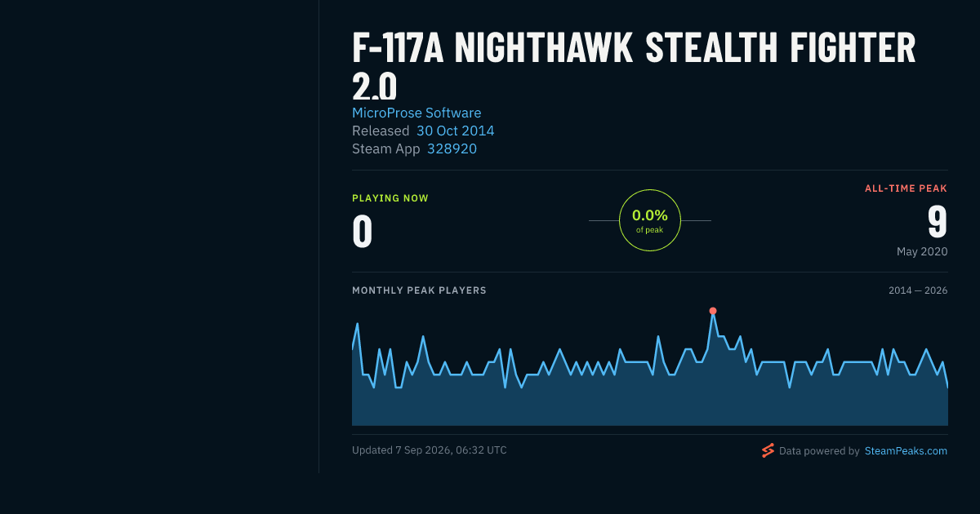The height and width of the screenshot is (514, 980).
Task: Click the Playing Now count 0
Action: 363,231
